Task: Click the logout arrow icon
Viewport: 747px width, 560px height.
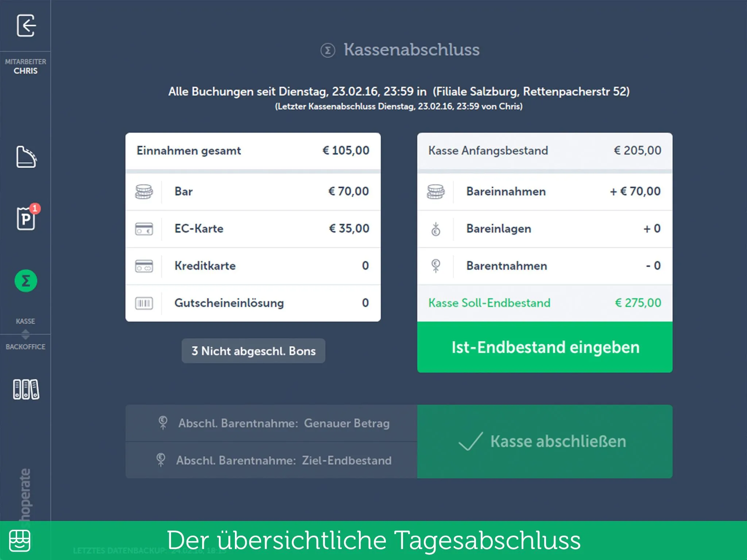Action: [26, 26]
